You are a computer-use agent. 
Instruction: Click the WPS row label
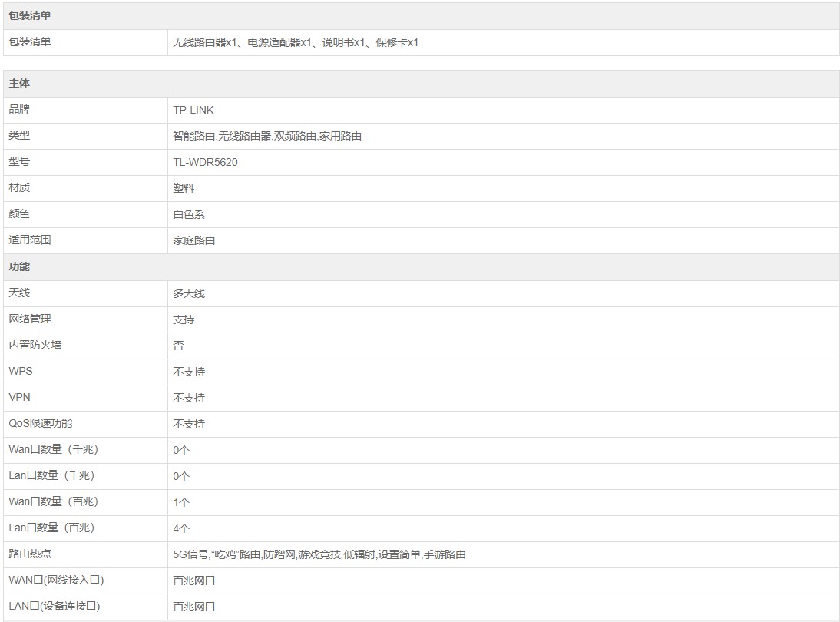click(21, 371)
